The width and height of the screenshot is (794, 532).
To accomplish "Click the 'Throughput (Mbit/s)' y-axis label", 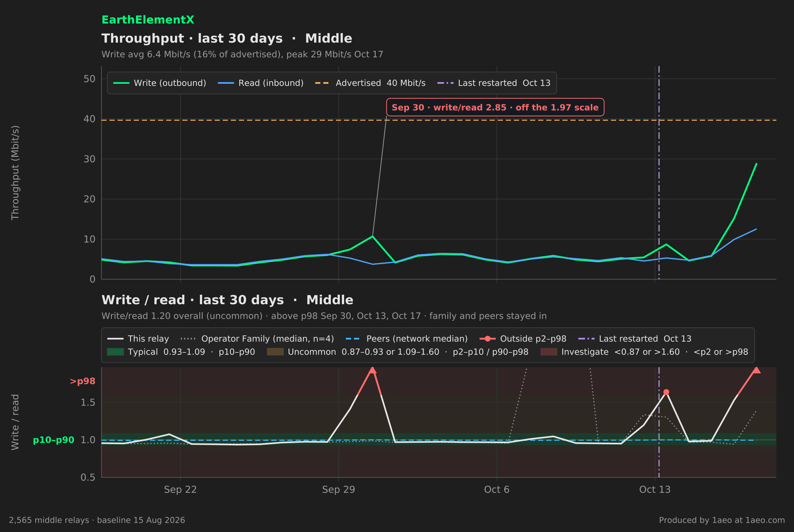I will coord(15,173).
